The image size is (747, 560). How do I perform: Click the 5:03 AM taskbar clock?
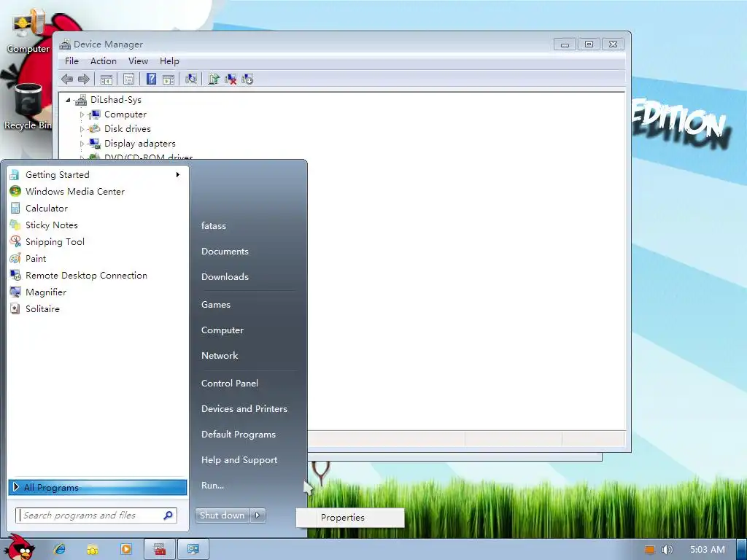(708, 550)
